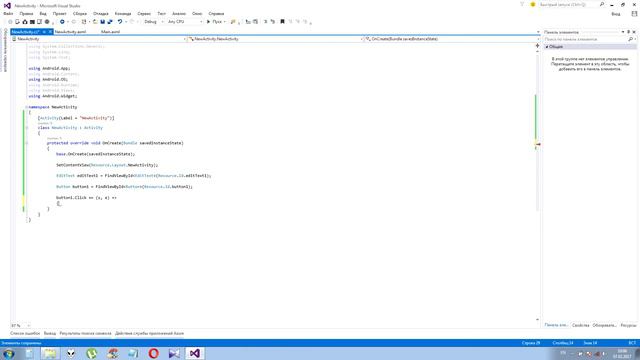This screenshot has height=360, width=640.
Task: Collapse the namespace NewActivity code block
Action: coord(27,107)
